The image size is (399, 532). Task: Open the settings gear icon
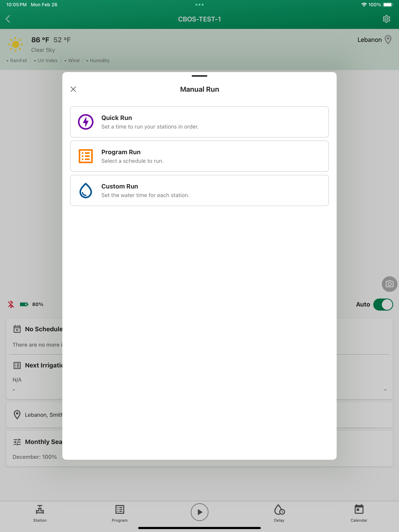pyautogui.click(x=386, y=19)
